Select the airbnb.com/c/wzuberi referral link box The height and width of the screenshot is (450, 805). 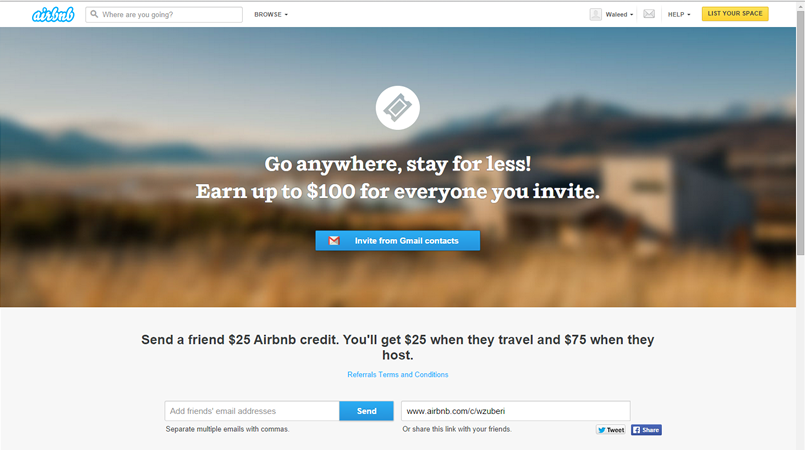point(515,411)
